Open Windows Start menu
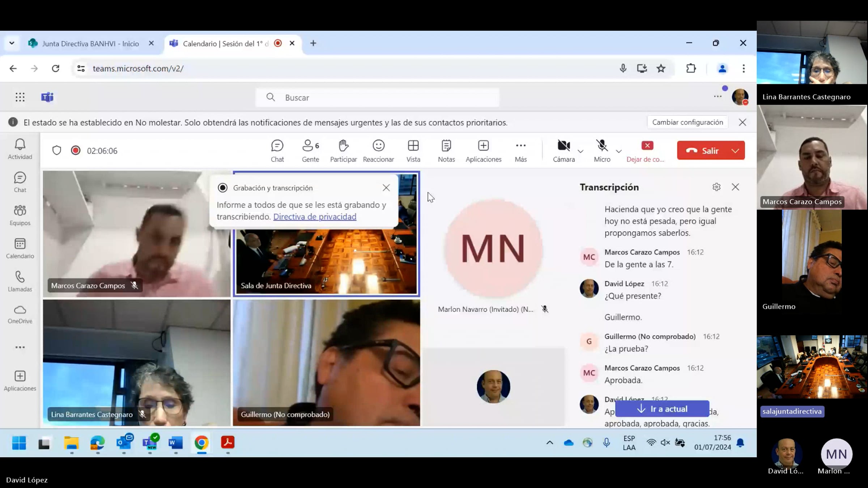Image resolution: width=868 pixels, height=488 pixels. click(19, 443)
